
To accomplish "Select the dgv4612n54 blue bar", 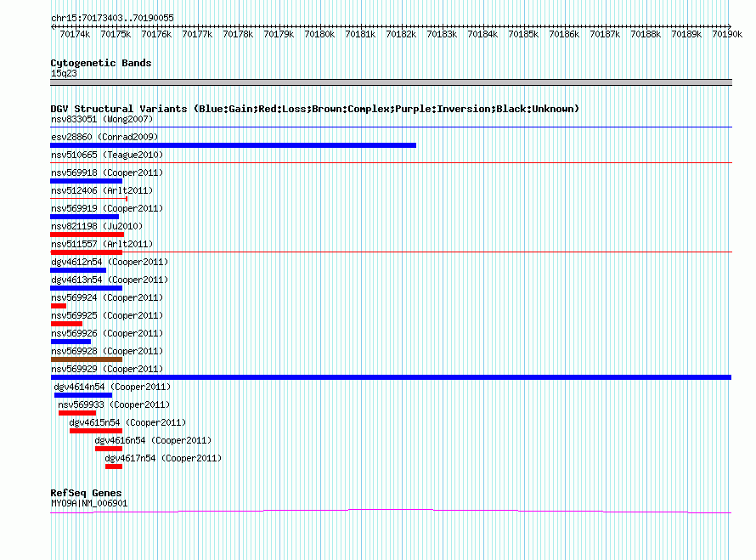I will click(x=78, y=270).
